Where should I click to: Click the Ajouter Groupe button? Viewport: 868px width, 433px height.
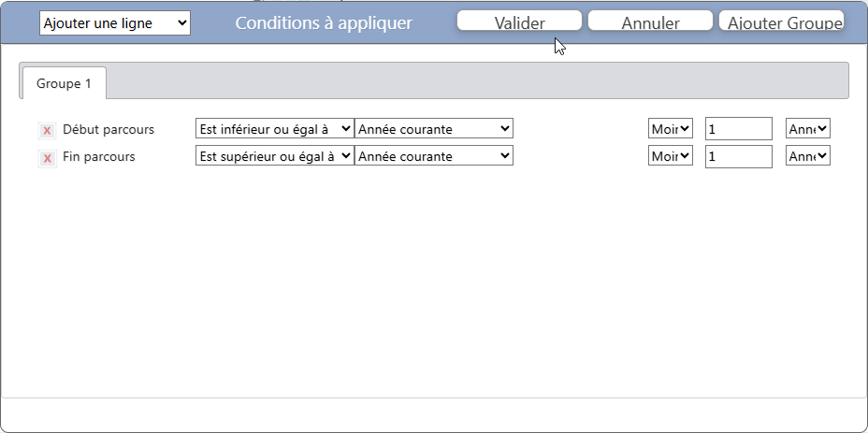pyautogui.click(x=781, y=22)
